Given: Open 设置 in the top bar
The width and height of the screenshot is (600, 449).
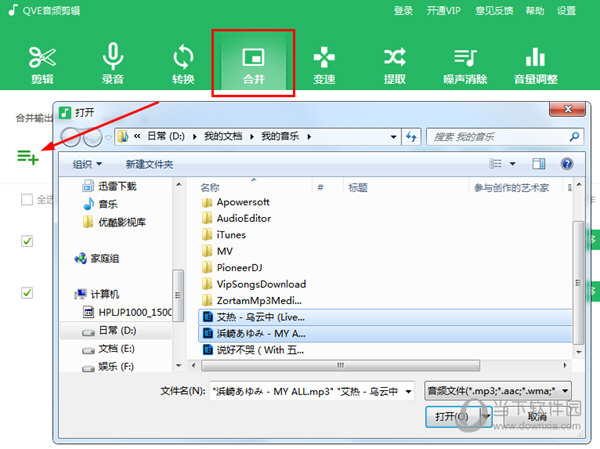Looking at the screenshot, I should tap(566, 10).
